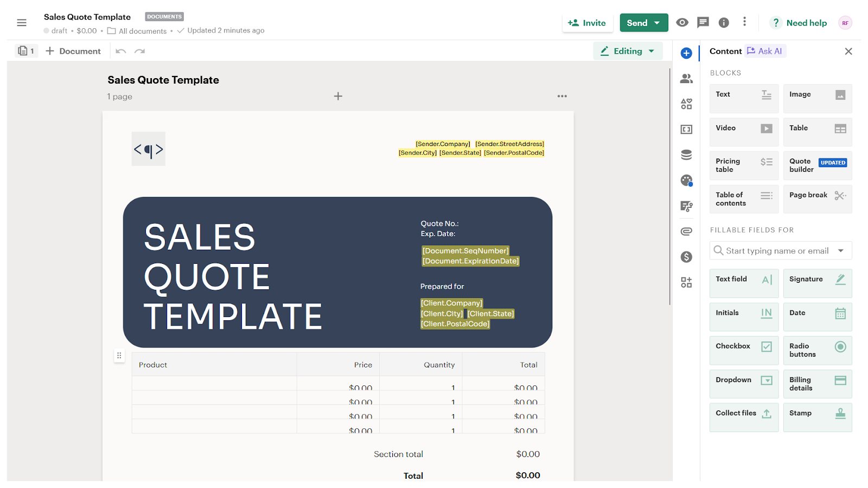Select the [Document.SeqNumber] variable
868x488 pixels.
[x=465, y=251]
